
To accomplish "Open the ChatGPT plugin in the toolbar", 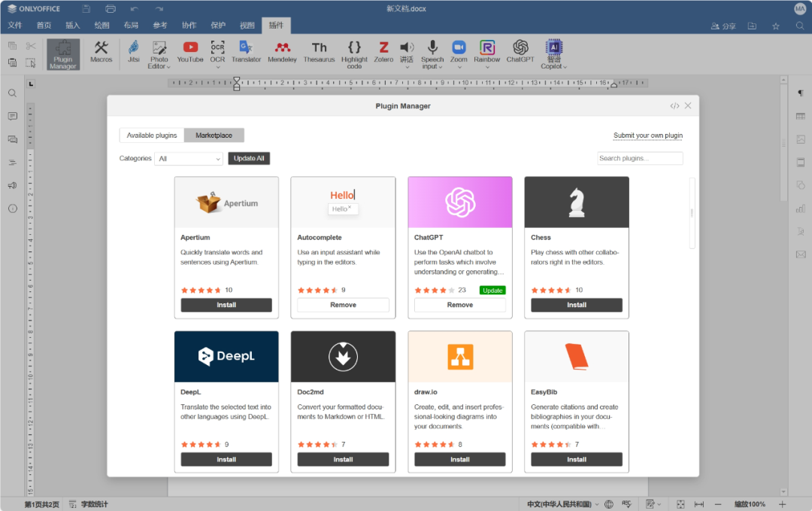I will tap(520, 53).
